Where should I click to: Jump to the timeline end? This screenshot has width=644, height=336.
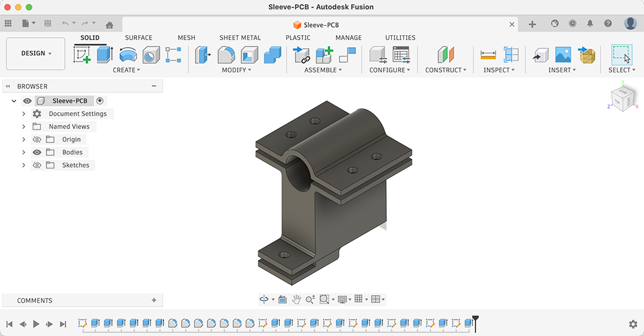pos(63,324)
